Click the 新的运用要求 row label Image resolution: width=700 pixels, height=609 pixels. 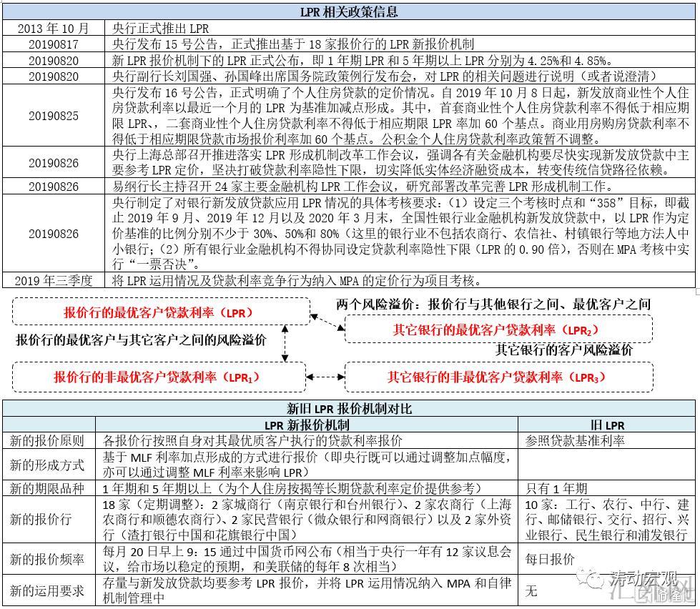coord(47,590)
